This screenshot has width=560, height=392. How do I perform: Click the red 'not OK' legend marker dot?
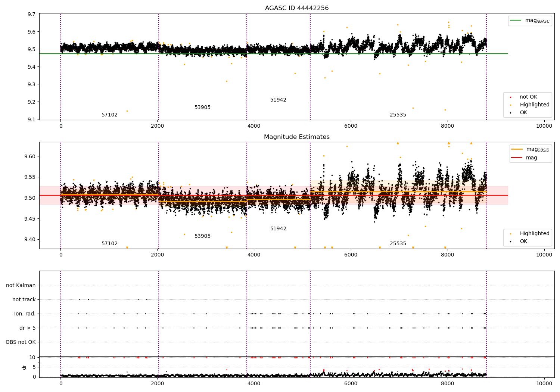(x=510, y=97)
